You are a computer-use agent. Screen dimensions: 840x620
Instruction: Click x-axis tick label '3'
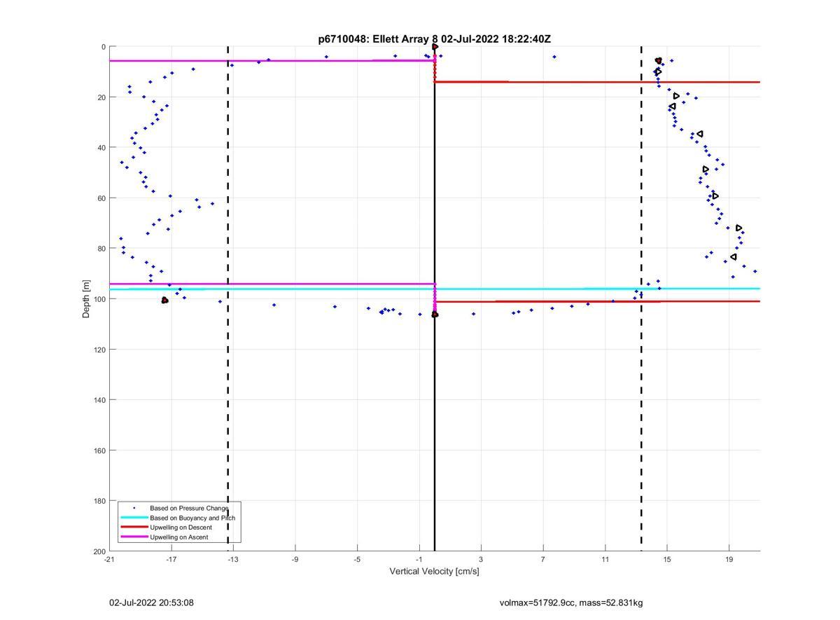(481, 559)
